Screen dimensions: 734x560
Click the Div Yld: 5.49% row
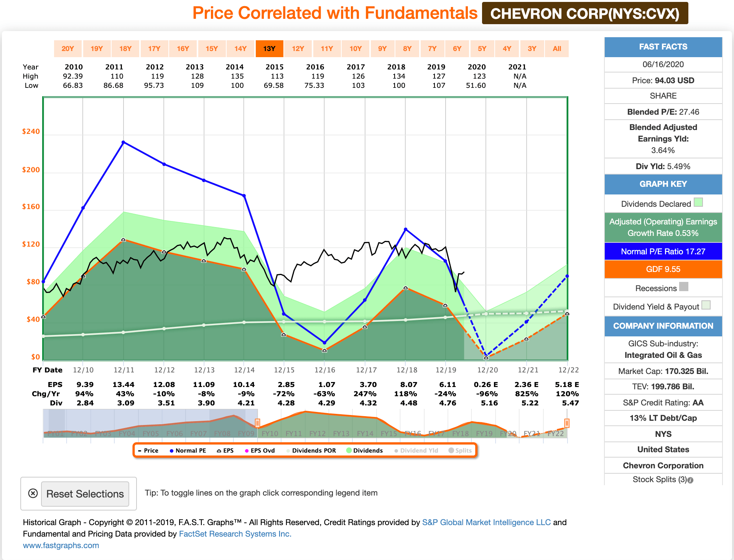663,166
